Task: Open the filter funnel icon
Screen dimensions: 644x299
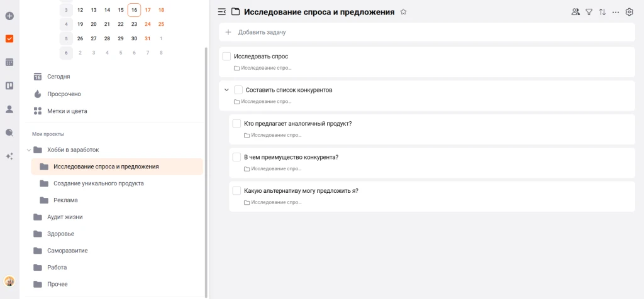Action: click(589, 11)
